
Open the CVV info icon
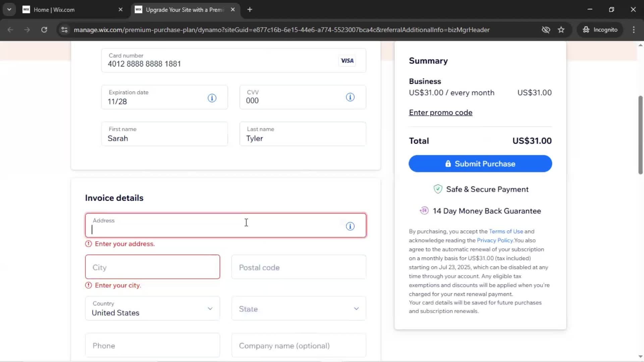350,97
